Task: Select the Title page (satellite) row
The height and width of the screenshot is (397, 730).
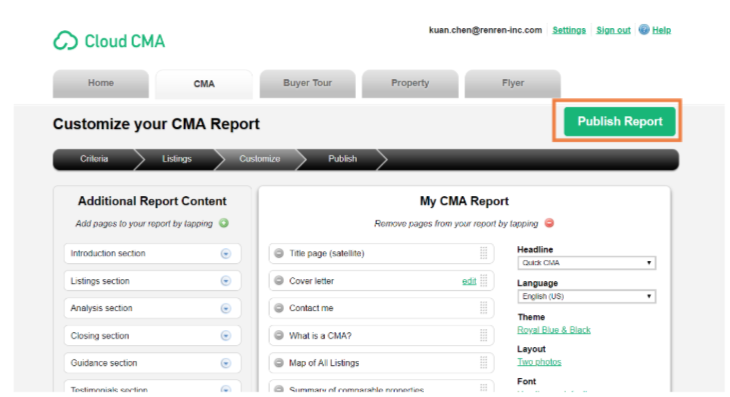Action: tap(381, 253)
